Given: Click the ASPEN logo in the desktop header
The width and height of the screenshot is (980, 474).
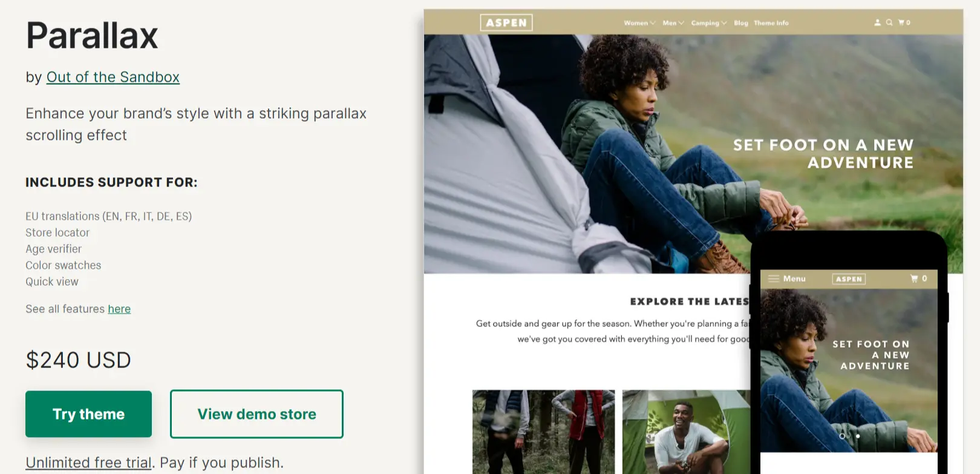Looking at the screenshot, I should (507, 22).
